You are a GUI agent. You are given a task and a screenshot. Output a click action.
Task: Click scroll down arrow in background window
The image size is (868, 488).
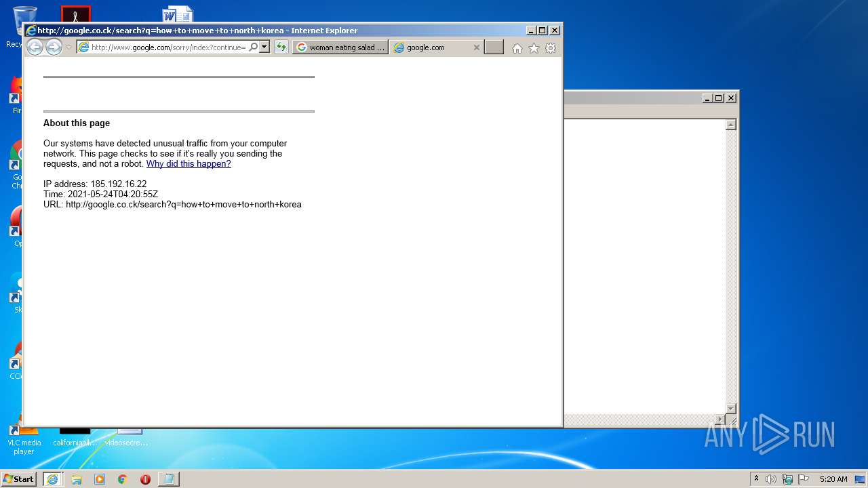(730, 408)
